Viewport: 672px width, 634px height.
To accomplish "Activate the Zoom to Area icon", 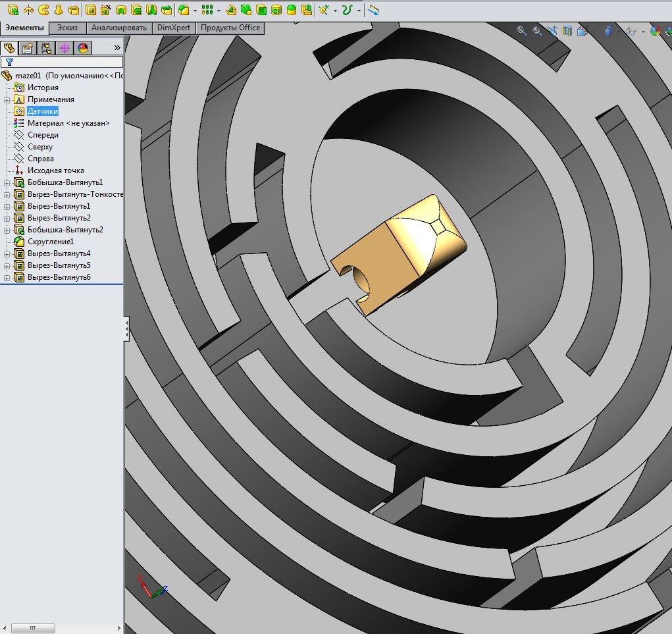I will 536,31.
